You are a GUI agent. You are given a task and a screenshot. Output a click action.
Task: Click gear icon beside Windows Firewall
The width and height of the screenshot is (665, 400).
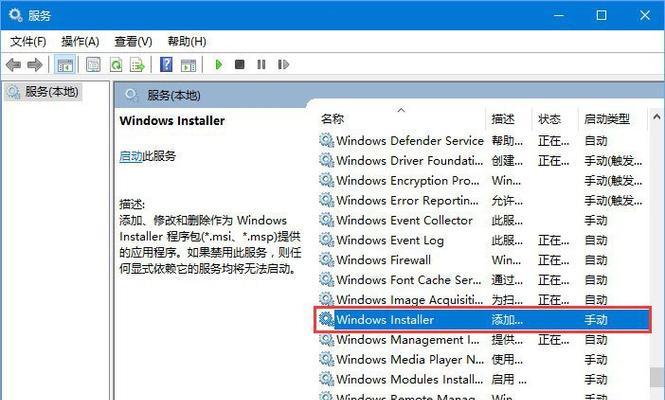327,260
